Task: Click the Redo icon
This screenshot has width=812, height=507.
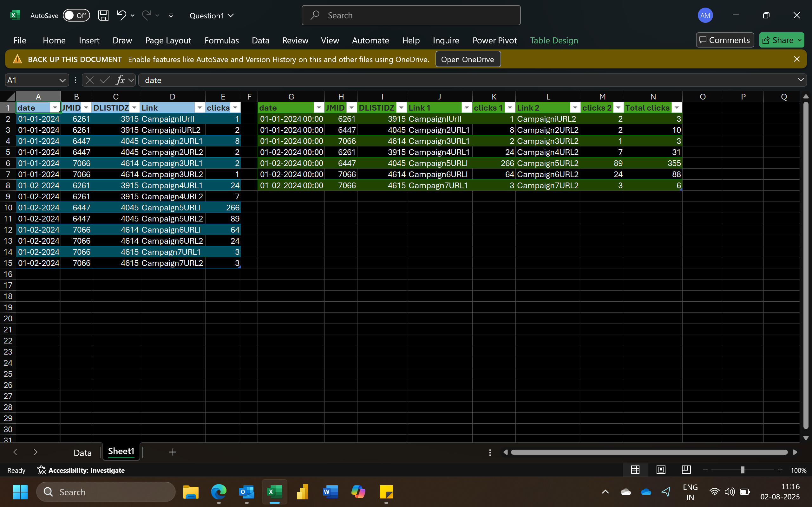Action: pyautogui.click(x=146, y=15)
